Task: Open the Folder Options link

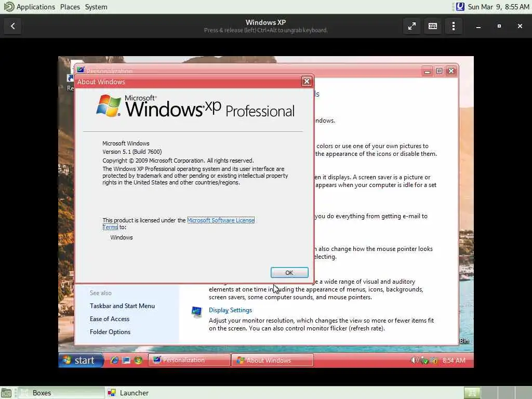Action: click(x=110, y=332)
